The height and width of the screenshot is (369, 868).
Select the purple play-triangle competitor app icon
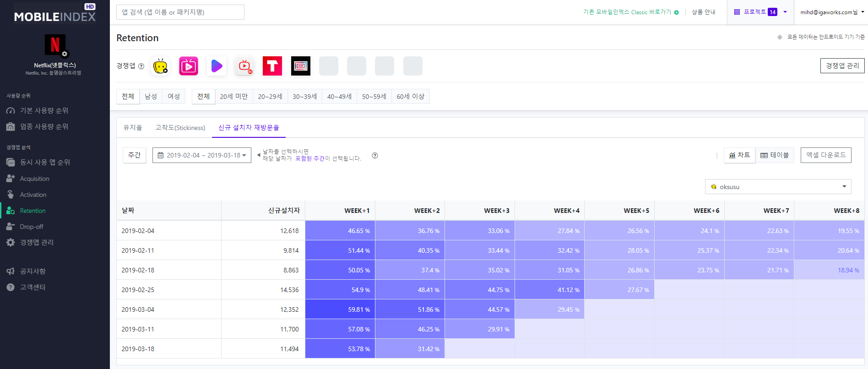217,66
